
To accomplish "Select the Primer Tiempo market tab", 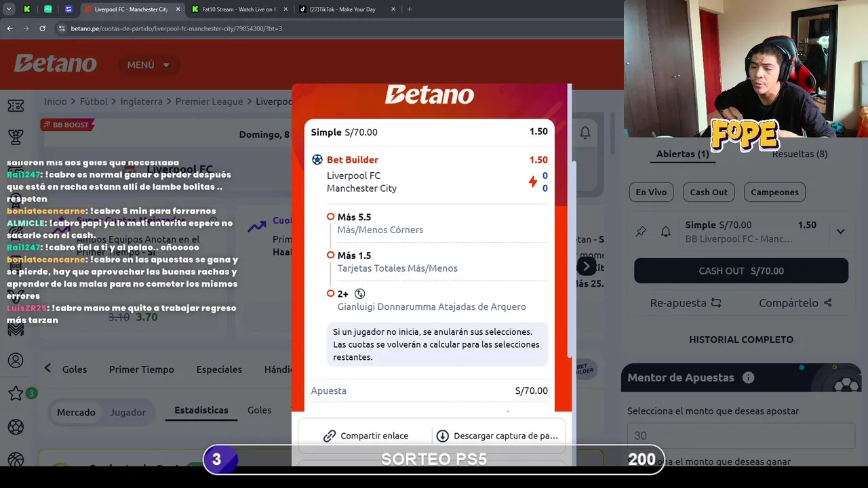I will click(x=142, y=369).
